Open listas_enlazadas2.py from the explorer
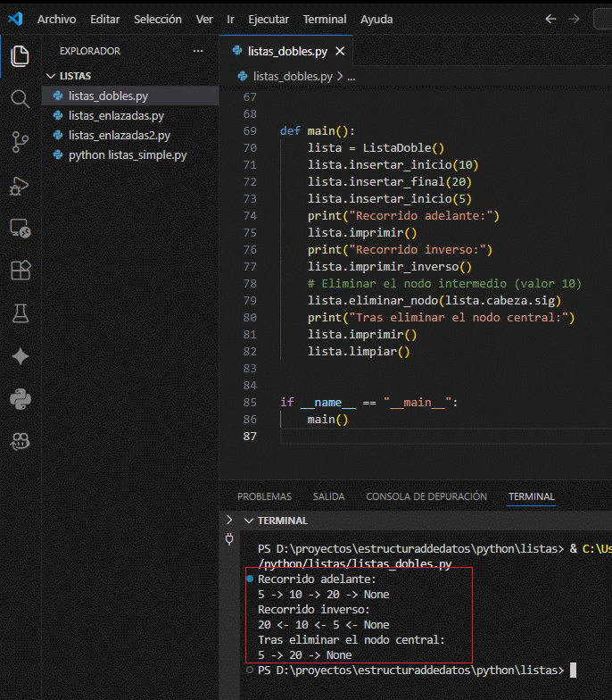This screenshot has width=612, height=700. 119,136
